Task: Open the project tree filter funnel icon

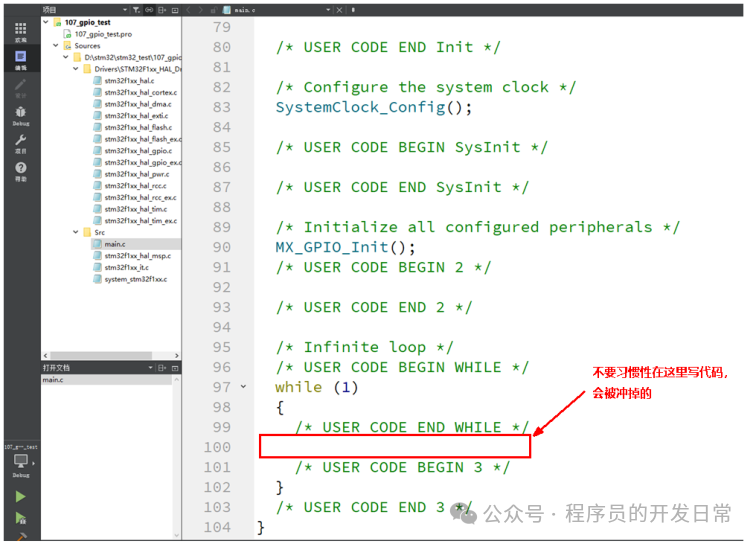Action: point(136,10)
